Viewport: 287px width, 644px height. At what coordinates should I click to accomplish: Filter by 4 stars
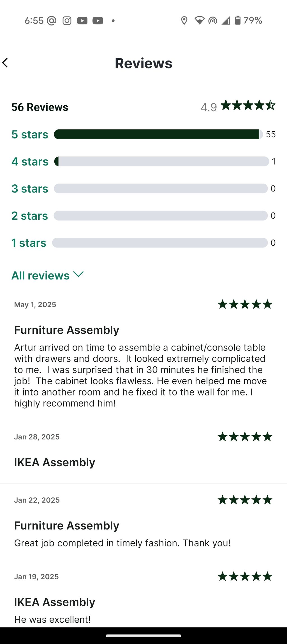(30, 161)
